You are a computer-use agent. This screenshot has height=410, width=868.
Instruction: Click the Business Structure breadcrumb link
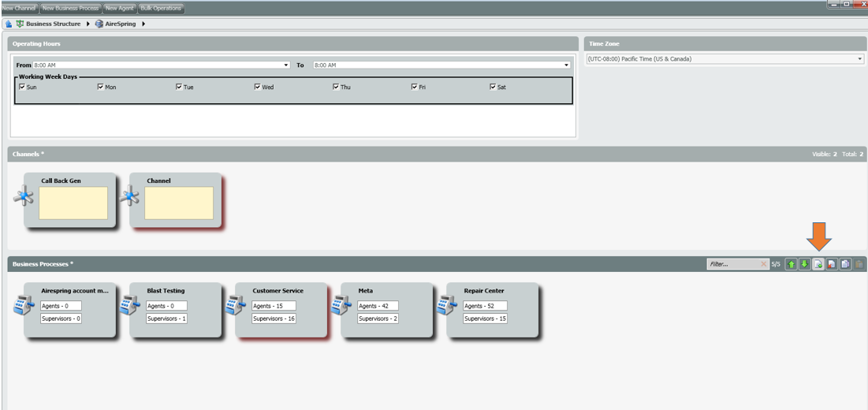coord(53,24)
